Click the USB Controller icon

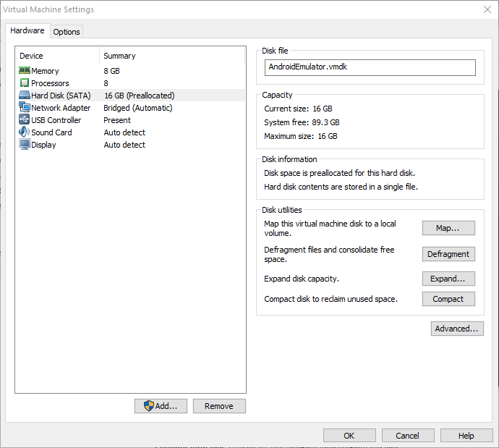tap(24, 120)
